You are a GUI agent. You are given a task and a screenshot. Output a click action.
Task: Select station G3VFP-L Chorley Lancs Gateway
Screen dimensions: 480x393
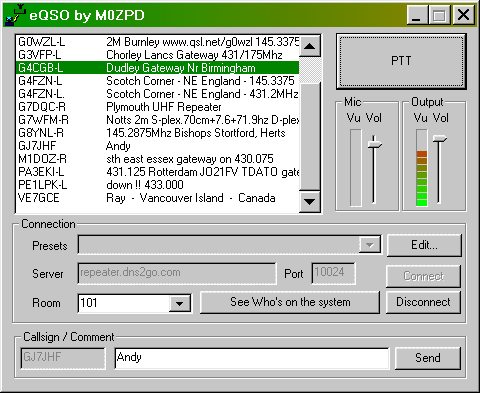pyautogui.click(x=157, y=55)
